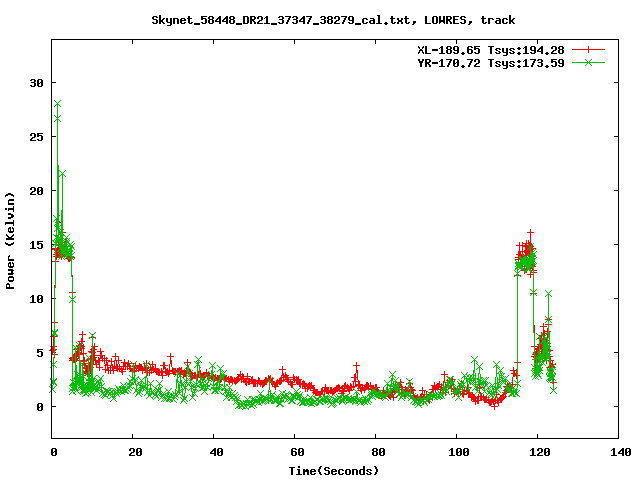The height and width of the screenshot is (480, 640).
Task: Click x-axis tick label 40
Action: [216, 452]
